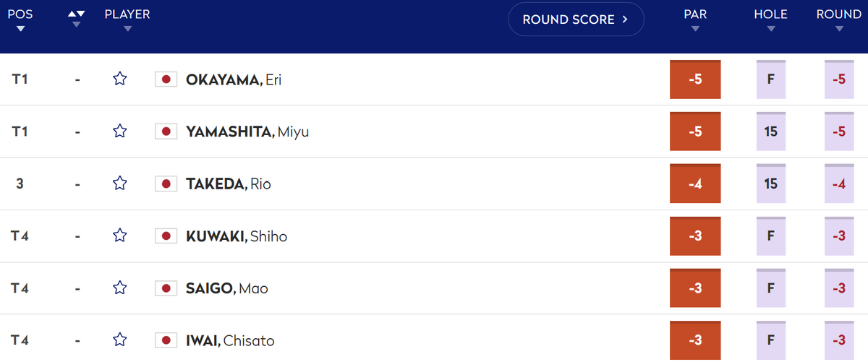This screenshot has width=868, height=362.
Task: Open the ROUND SCORE button
Action: (x=576, y=20)
